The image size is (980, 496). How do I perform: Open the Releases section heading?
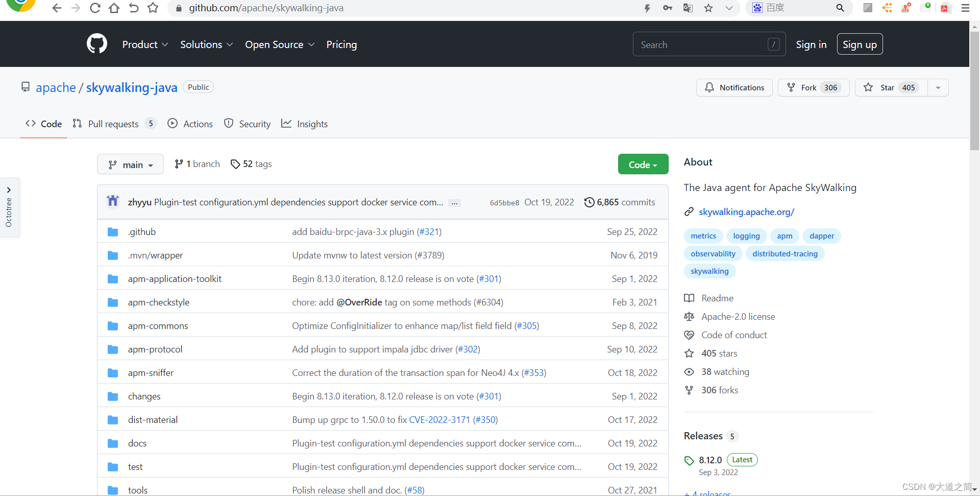703,436
